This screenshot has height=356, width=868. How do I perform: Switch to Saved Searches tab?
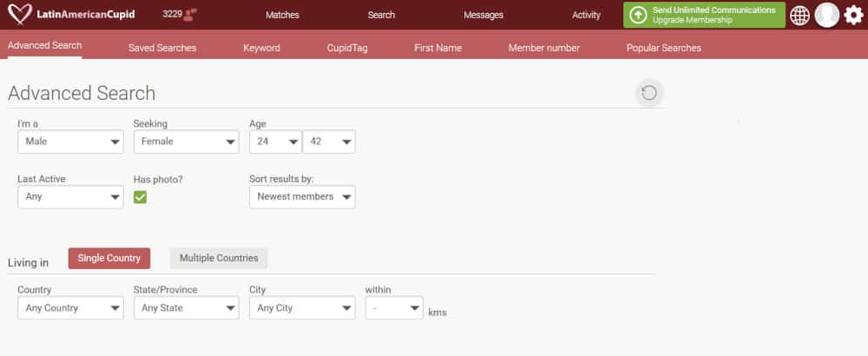click(162, 48)
